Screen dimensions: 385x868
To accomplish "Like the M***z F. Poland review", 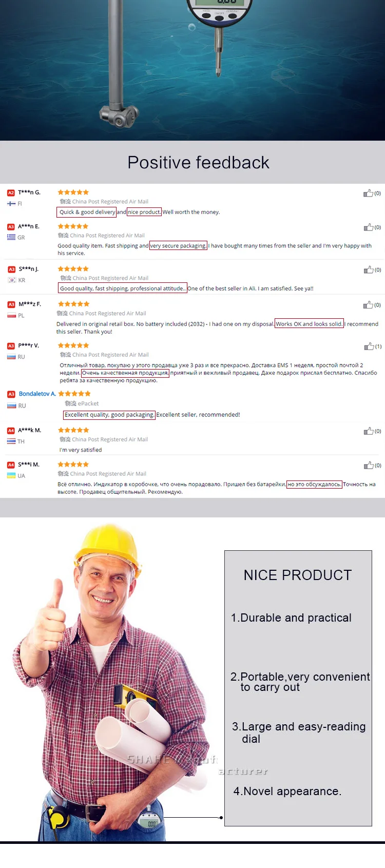I will pyautogui.click(x=368, y=305).
